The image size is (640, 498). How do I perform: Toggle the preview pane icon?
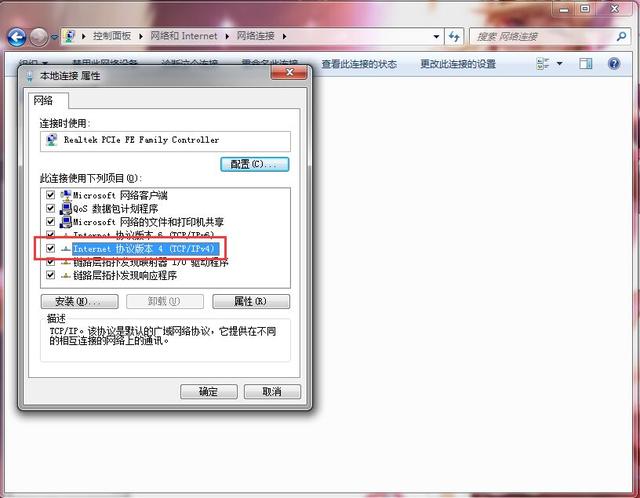pyautogui.click(x=588, y=64)
